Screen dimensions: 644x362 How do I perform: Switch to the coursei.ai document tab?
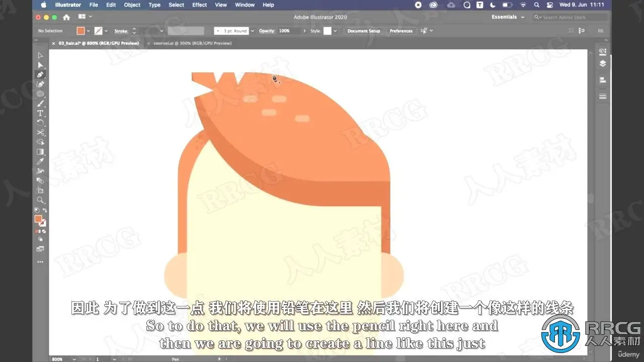point(193,43)
